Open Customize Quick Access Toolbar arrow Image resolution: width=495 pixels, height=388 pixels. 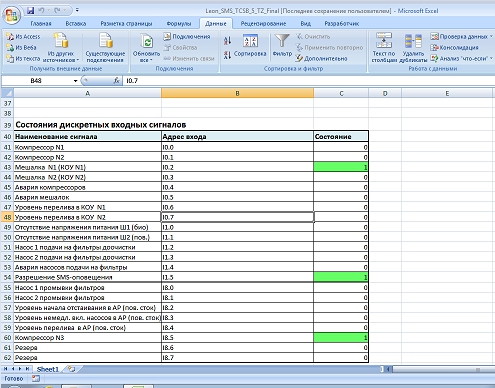(x=77, y=11)
